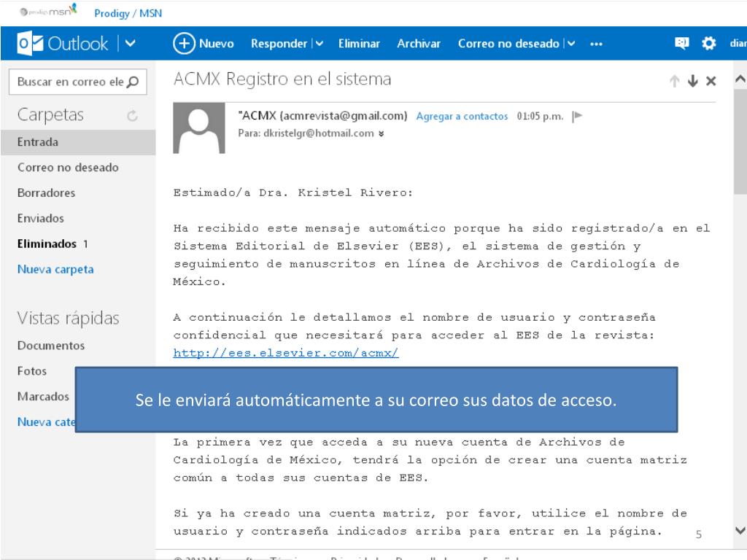Click the Nueva carpeta link
The width and height of the screenshot is (747, 560).
pyautogui.click(x=55, y=269)
